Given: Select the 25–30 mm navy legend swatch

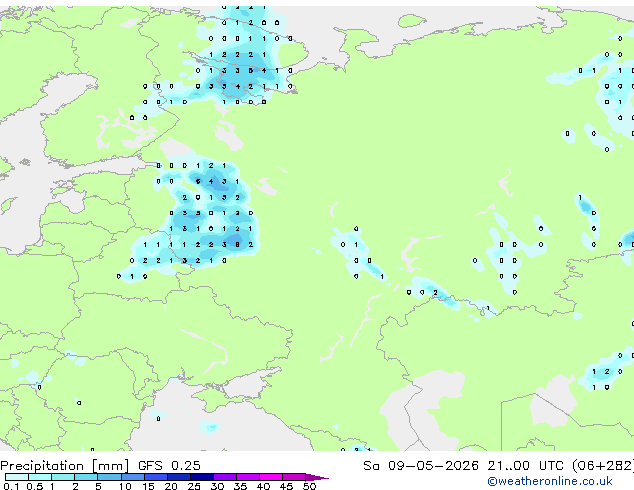Looking at the screenshot, I should pyautogui.click(x=202, y=477).
